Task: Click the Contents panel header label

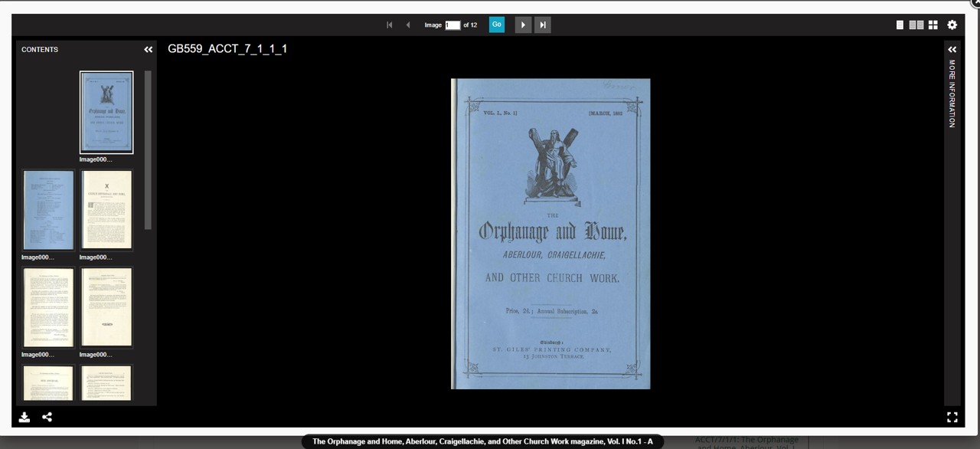Action: pos(40,50)
